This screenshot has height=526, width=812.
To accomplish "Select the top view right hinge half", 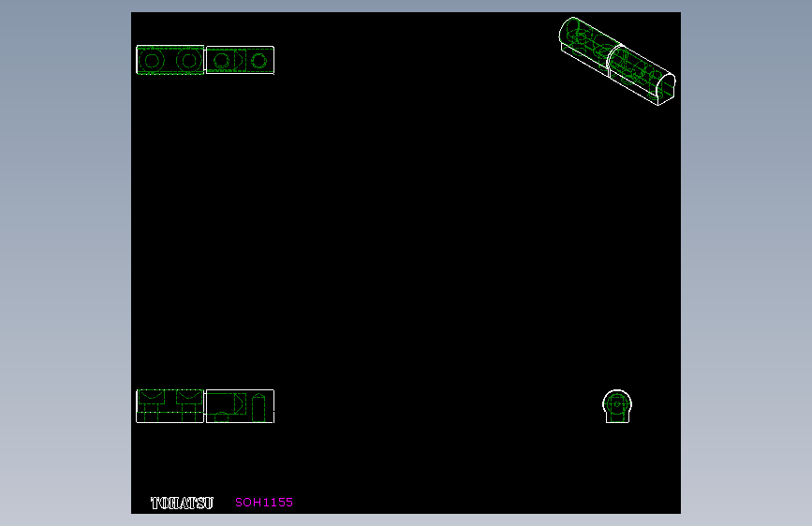I will pyautogui.click(x=241, y=61).
